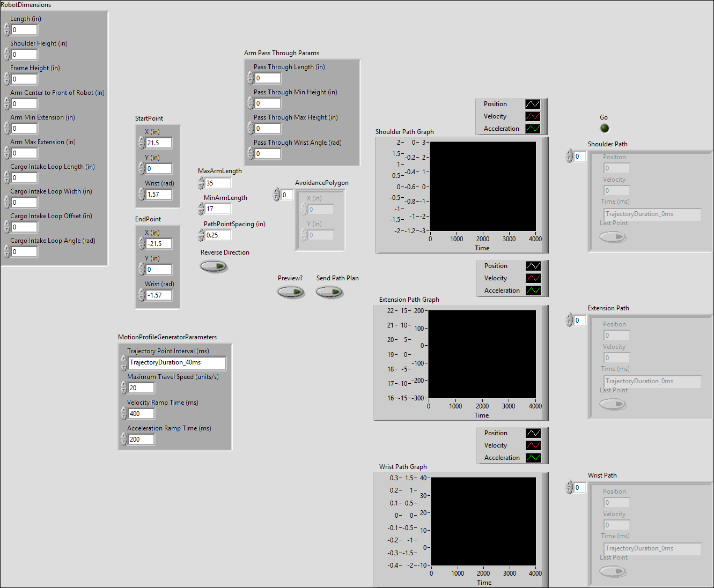Viewport: 714px width, 588px height.
Task: Click the Acceleration plot legend icon on Extension Path Graph
Action: click(533, 290)
